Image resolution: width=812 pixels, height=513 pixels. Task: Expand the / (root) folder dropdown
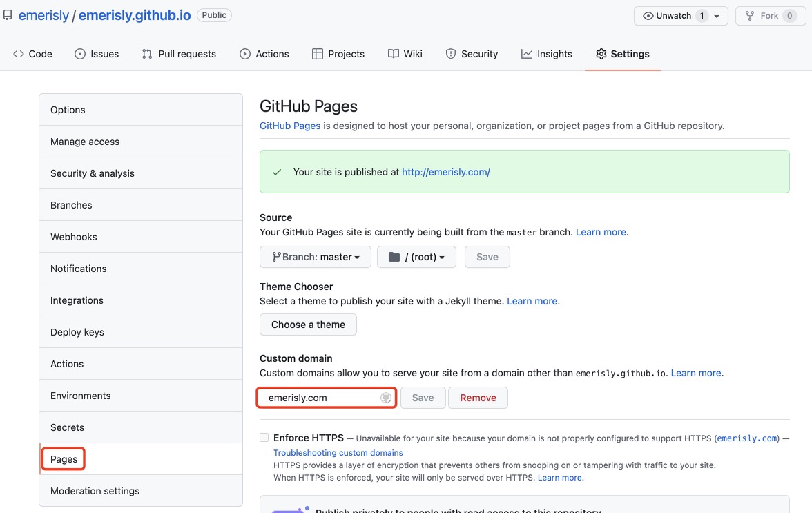click(x=416, y=257)
